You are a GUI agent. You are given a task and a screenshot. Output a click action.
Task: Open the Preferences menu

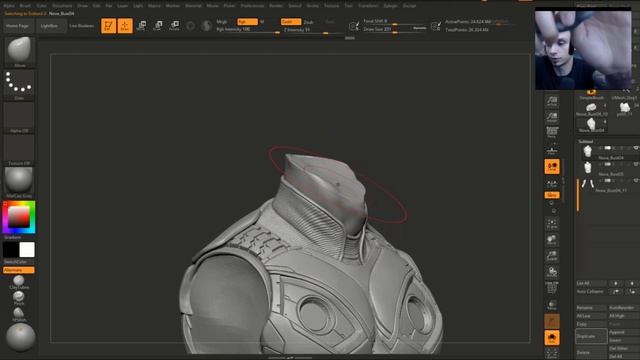click(252, 6)
